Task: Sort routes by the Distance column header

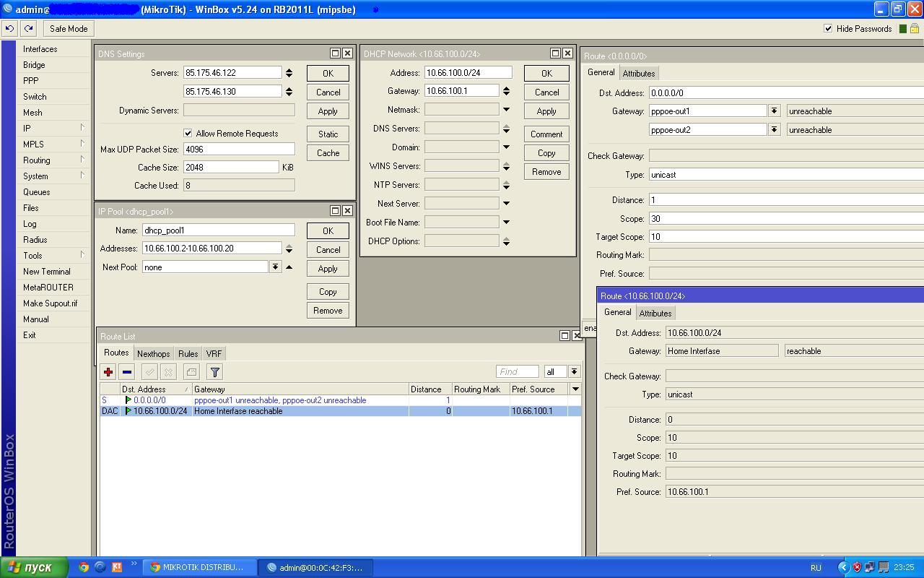Action: pos(430,389)
